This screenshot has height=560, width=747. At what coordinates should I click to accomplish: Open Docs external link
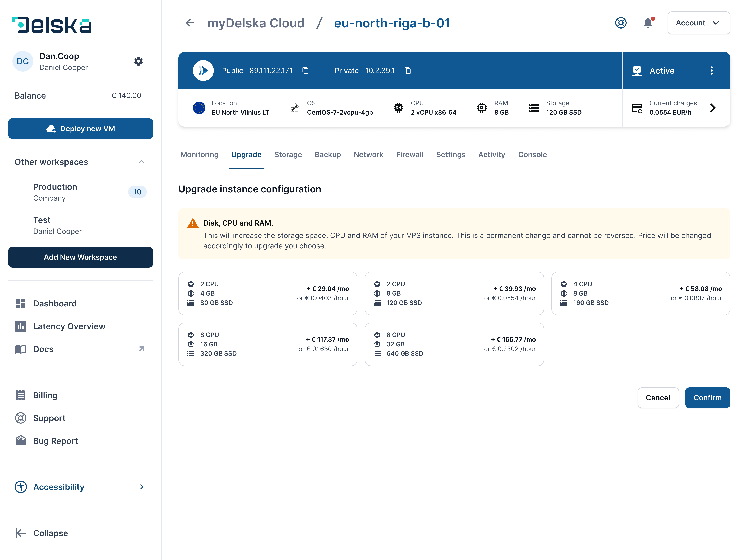(x=80, y=349)
